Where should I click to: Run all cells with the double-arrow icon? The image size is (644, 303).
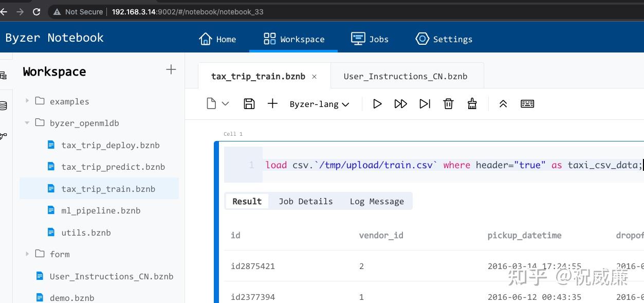[x=401, y=104]
